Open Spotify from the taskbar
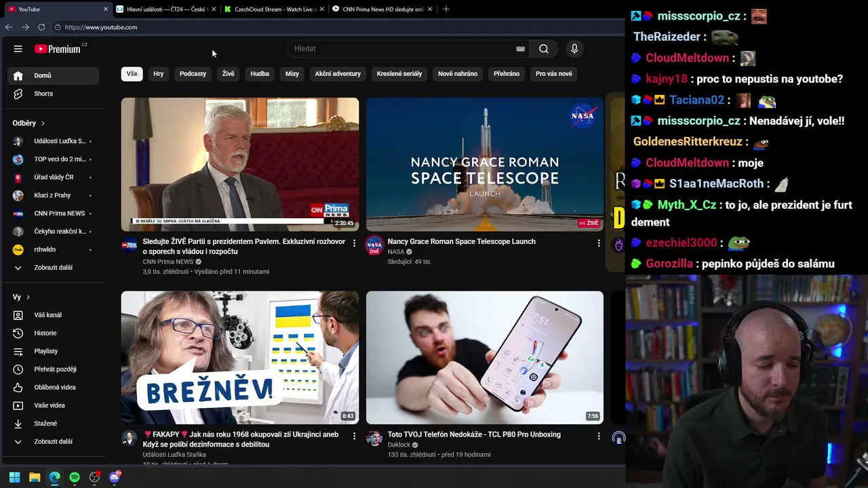868x488 pixels. pos(75,477)
